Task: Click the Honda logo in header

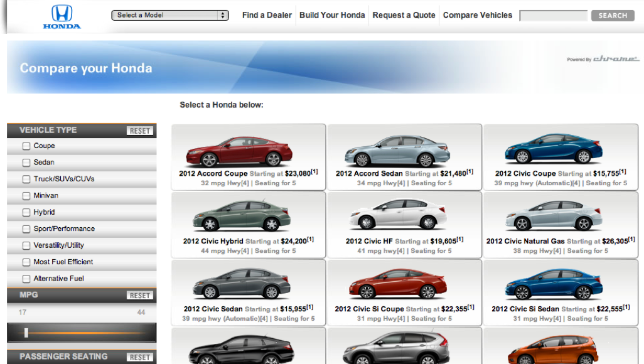Action: (x=62, y=16)
